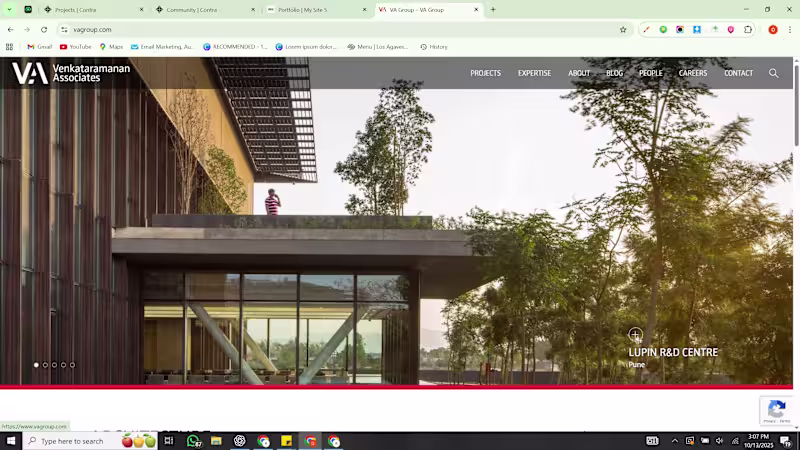Screen dimensions: 800x450
Task: Click the VA Venkataramanan Associates logo
Action: (71, 73)
